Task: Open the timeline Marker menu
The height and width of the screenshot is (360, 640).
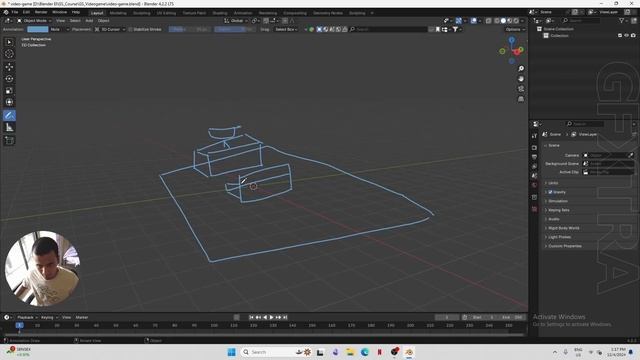Action: (82, 317)
